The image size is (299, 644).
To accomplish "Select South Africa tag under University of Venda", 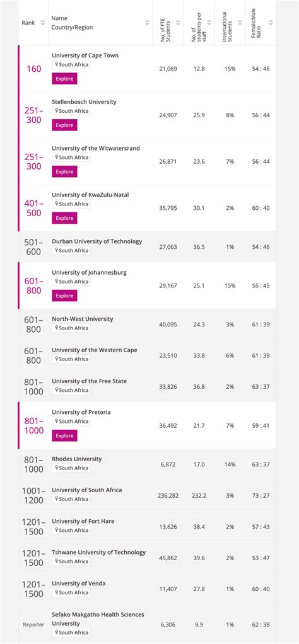I will point(71,592).
